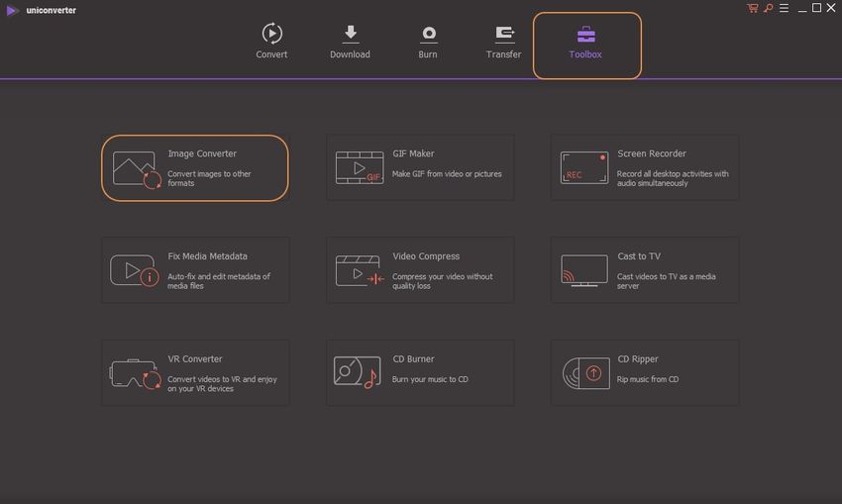This screenshot has width=842, height=504.
Task: Click the key registration icon
Action: pos(767,8)
